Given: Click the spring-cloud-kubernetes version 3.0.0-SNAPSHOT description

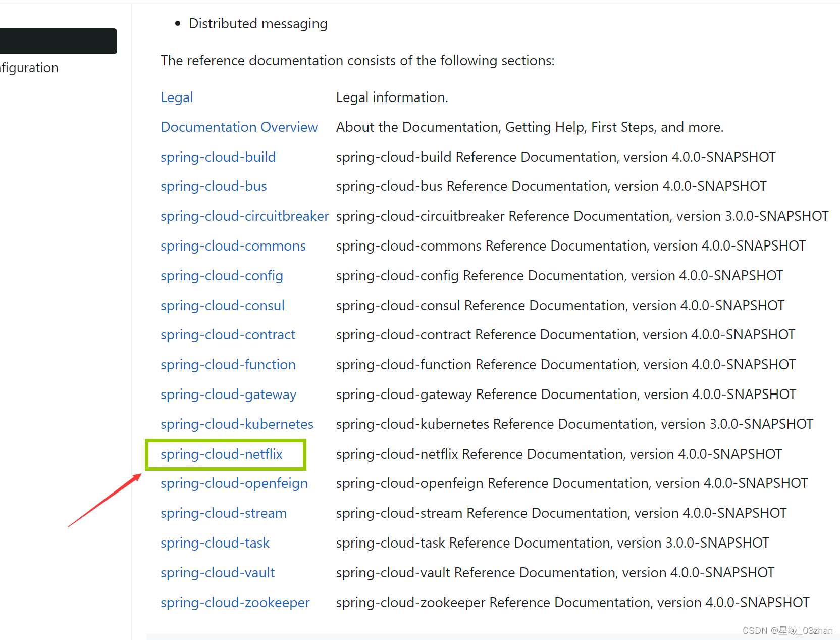Looking at the screenshot, I should [x=575, y=424].
